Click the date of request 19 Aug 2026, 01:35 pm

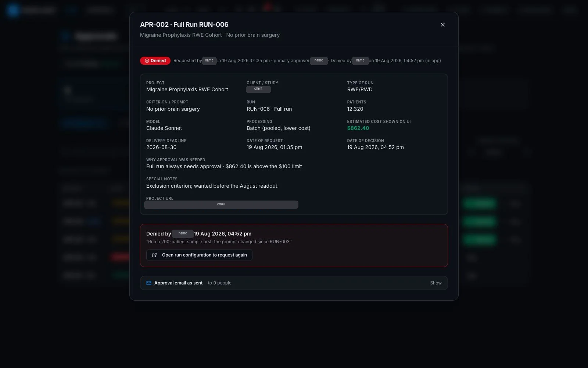(275, 147)
